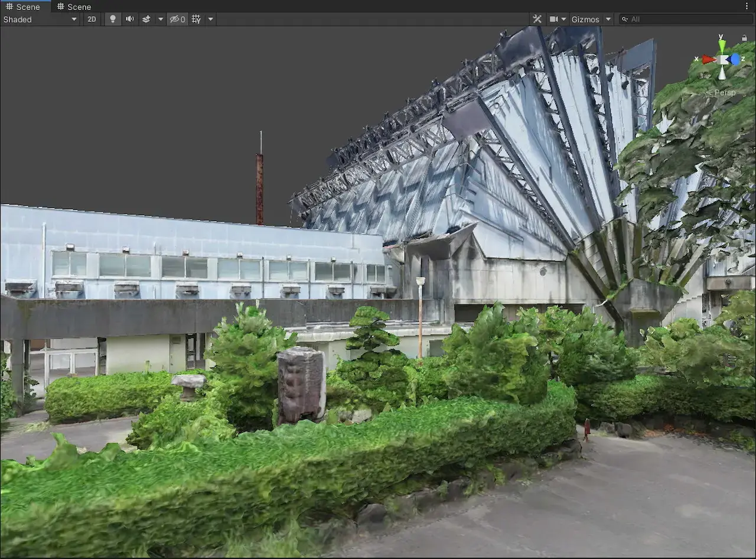Open component editor tools wrench icon
756x559 pixels.
click(537, 19)
